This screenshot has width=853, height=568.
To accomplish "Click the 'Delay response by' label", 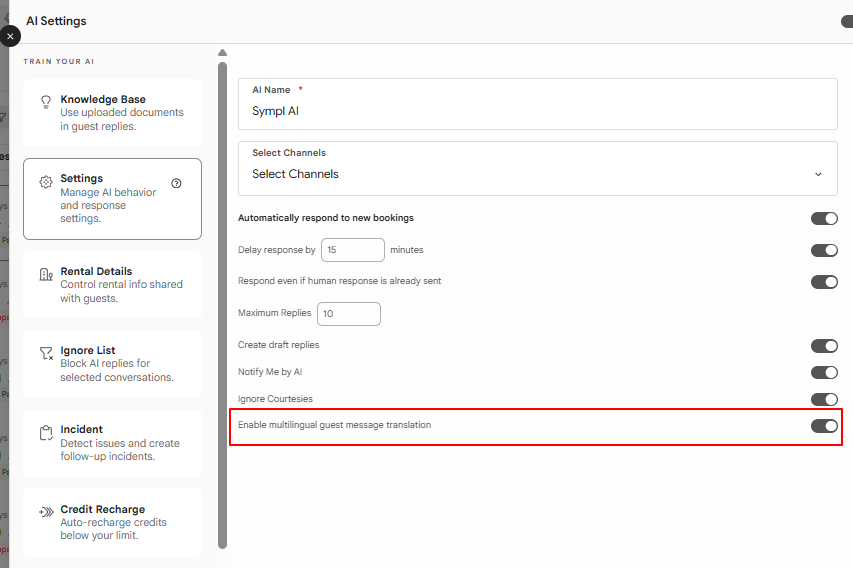I will tap(276, 250).
